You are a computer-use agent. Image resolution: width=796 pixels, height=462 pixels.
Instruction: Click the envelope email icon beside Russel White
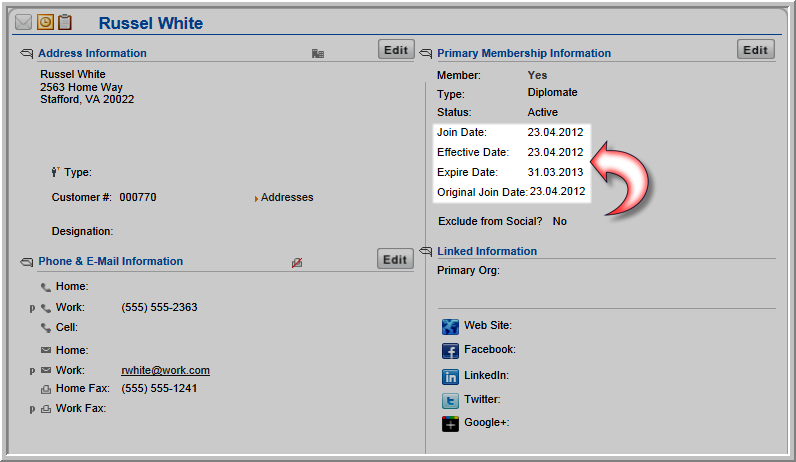23,22
